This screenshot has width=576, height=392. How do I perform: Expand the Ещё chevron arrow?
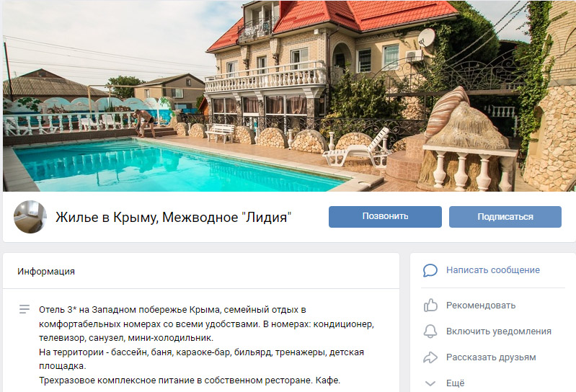[430, 383]
